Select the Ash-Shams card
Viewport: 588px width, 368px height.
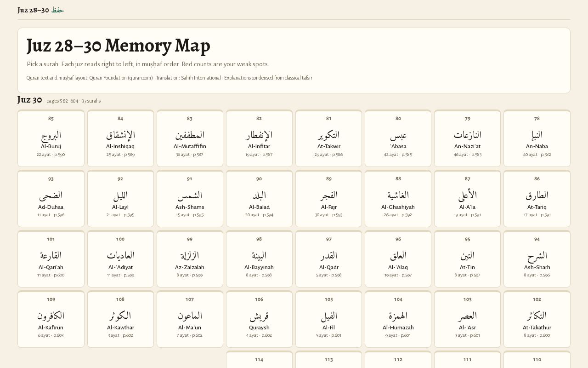[x=190, y=198]
